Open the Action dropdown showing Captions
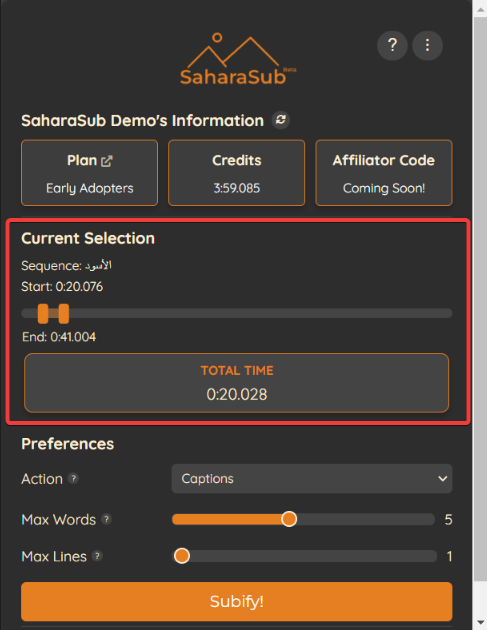This screenshot has height=630, width=487. click(x=312, y=479)
